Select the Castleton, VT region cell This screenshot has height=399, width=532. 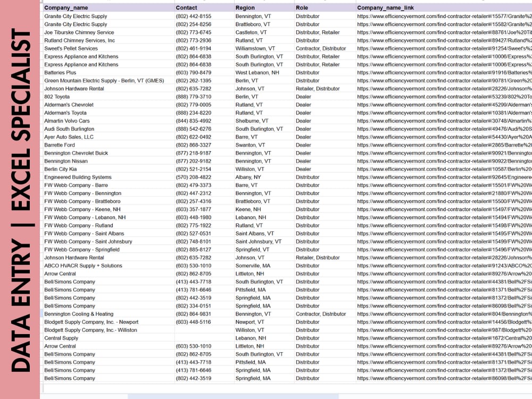[264, 32]
